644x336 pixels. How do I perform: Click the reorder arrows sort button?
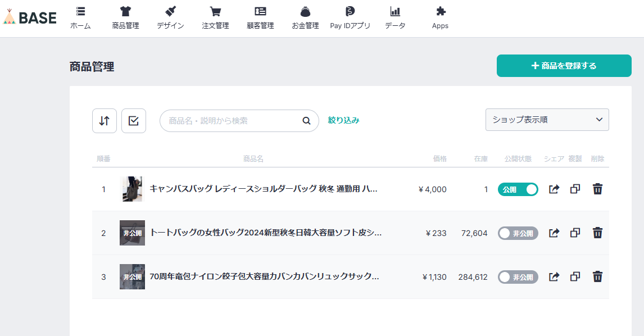[x=105, y=121]
